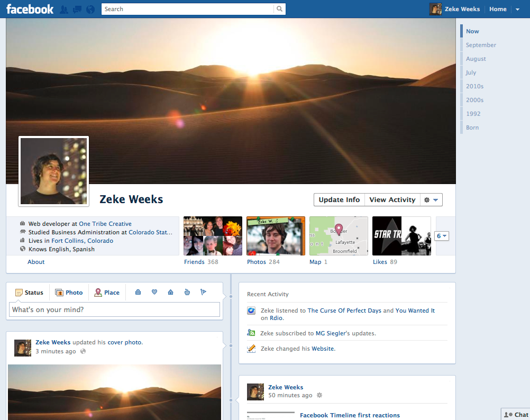Open the One Tribe Creative link
530x420 pixels.
click(105, 224)
